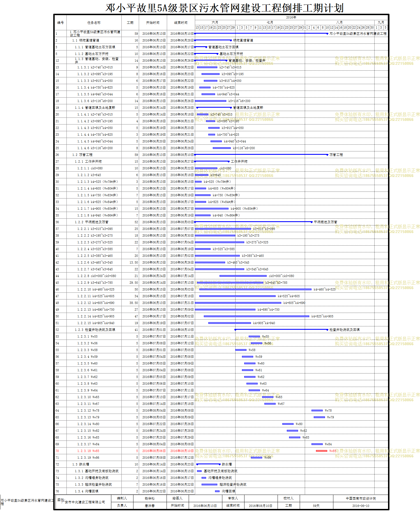
Task: Click the Gantt summary bar labeled 检查井砼浇筑及回填
Action: pyautogui.click(x=281, y=329)
